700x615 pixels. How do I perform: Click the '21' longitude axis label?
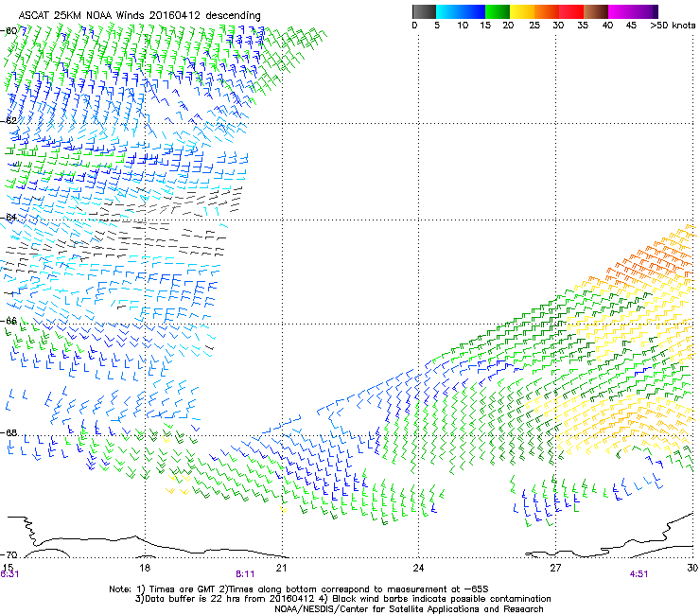(281, 567)
